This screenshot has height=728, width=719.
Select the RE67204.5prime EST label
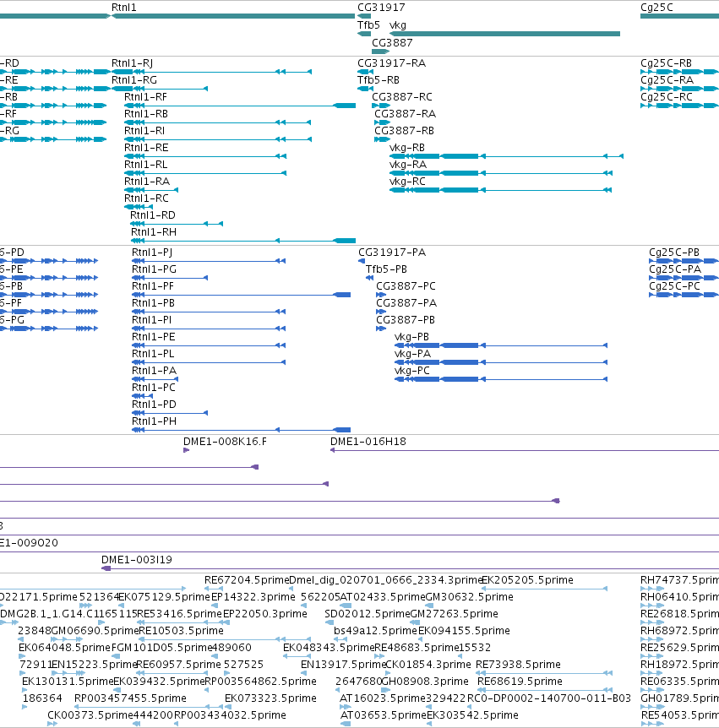(x=247, y=580)
